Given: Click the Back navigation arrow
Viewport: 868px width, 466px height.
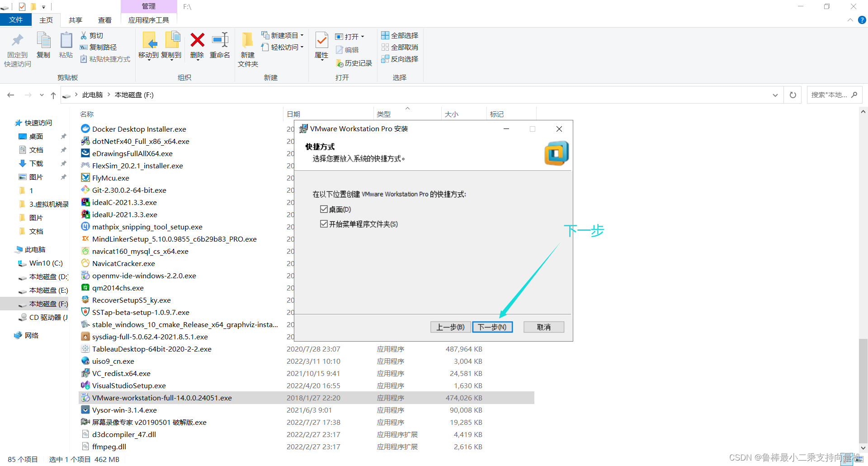Looking at the screenshot, I should click(x=11, y=95).
